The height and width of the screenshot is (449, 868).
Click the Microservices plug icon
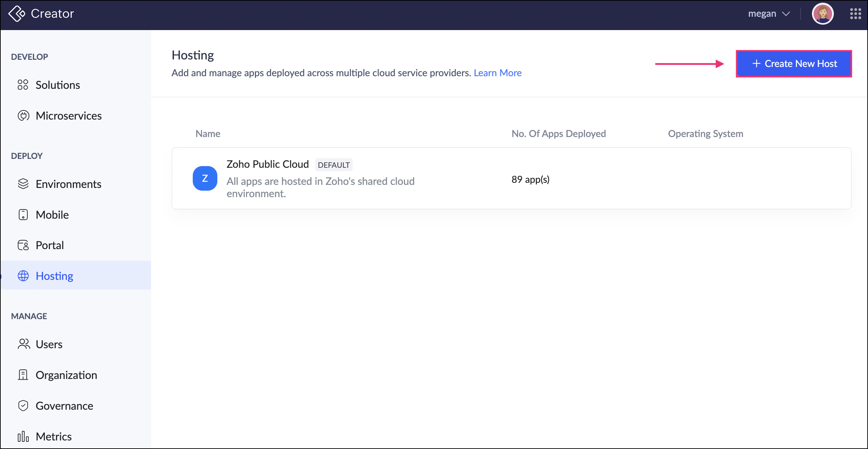[x=23, y=115]
